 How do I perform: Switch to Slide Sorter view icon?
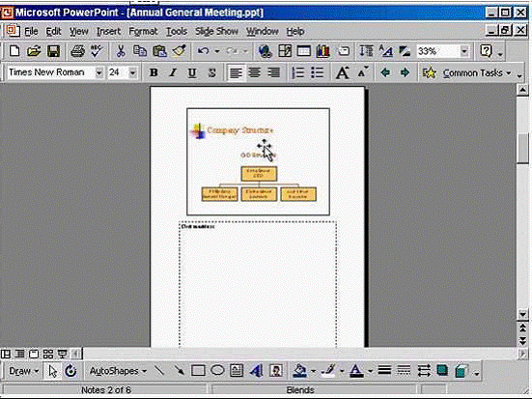tap(48, 355)
